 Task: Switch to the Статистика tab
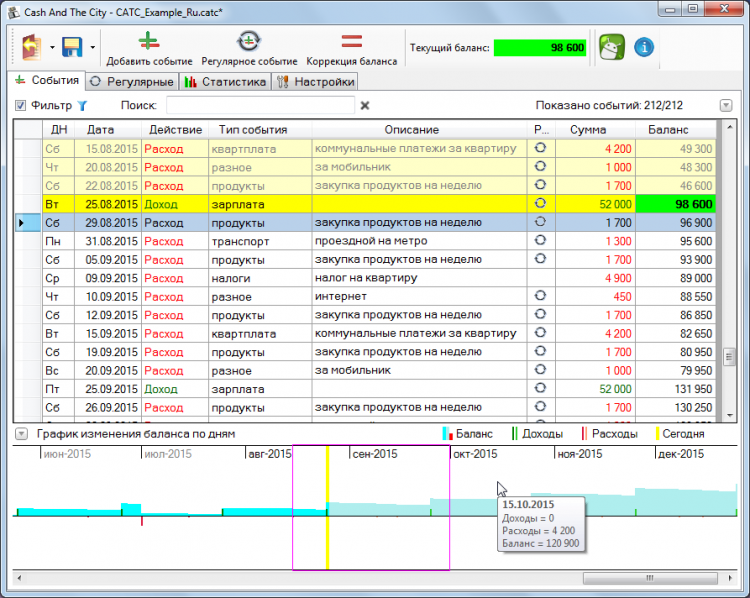tap(226, 82)
